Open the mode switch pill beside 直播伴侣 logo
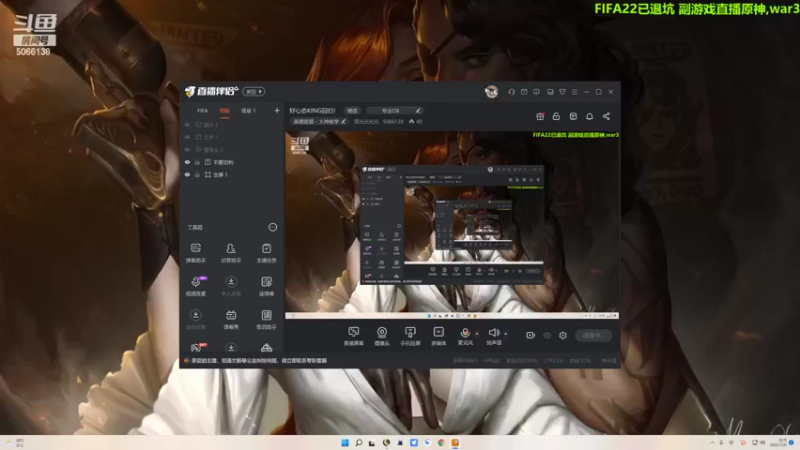The width and height of the screenshot is (800, 450). coord(254,91)
